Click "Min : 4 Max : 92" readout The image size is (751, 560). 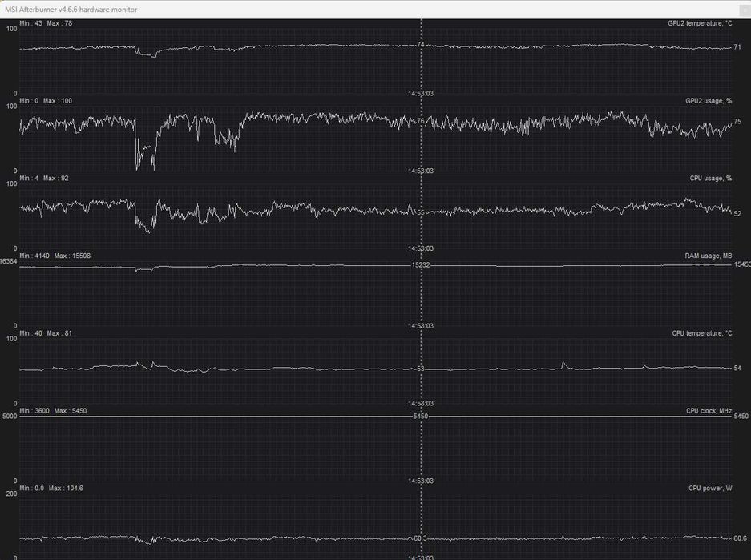(44, 179)
